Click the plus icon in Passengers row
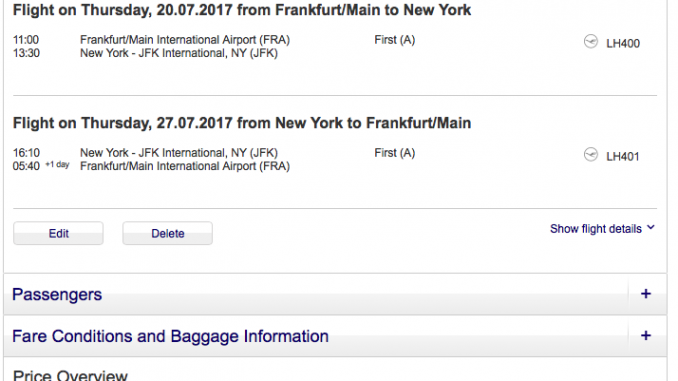The image size is (678, 381). [646, 294]
